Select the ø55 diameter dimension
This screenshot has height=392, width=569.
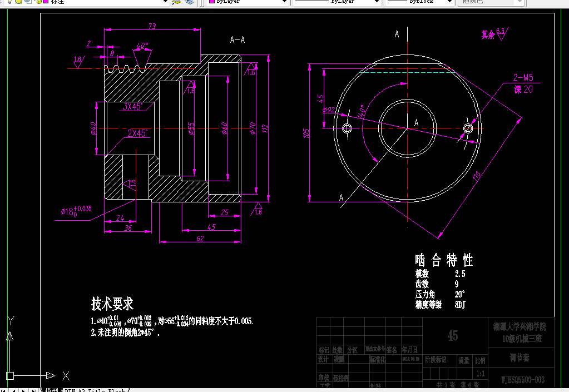(x=191, y=128)
